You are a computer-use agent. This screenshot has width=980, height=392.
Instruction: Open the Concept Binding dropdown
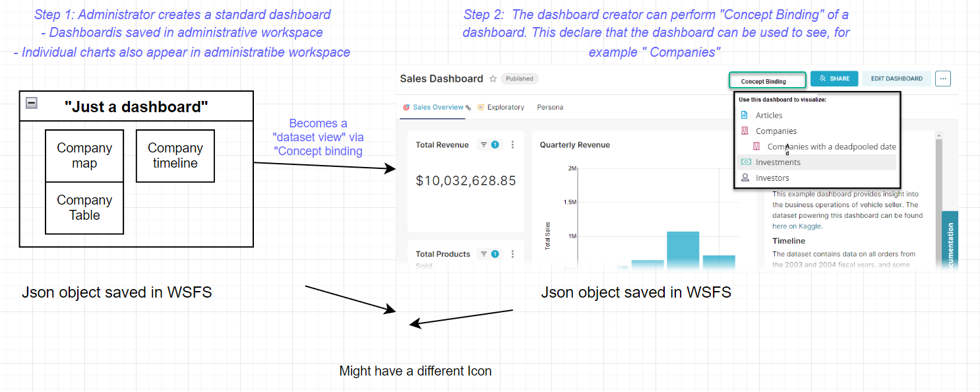tap(767, 81)
